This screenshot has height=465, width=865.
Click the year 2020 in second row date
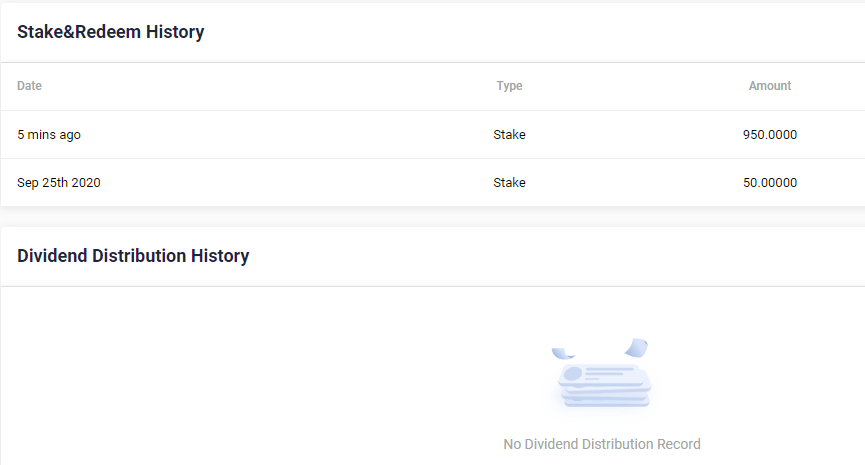click(x=86, y=183)
